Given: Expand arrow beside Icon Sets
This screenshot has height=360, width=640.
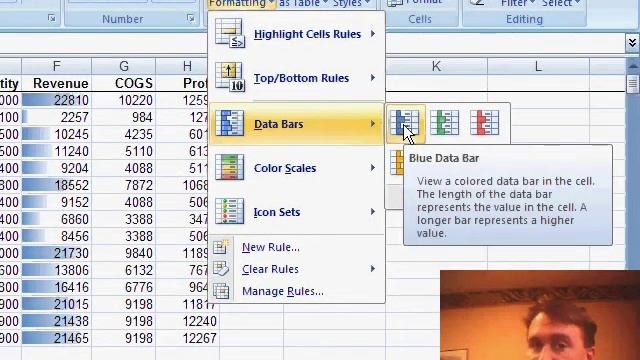Looking at the screenshot, I should [373, 211].
